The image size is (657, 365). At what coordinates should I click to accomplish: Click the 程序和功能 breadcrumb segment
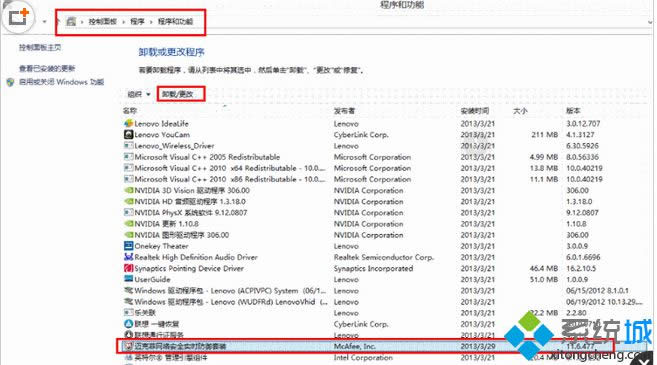point(176,21)
